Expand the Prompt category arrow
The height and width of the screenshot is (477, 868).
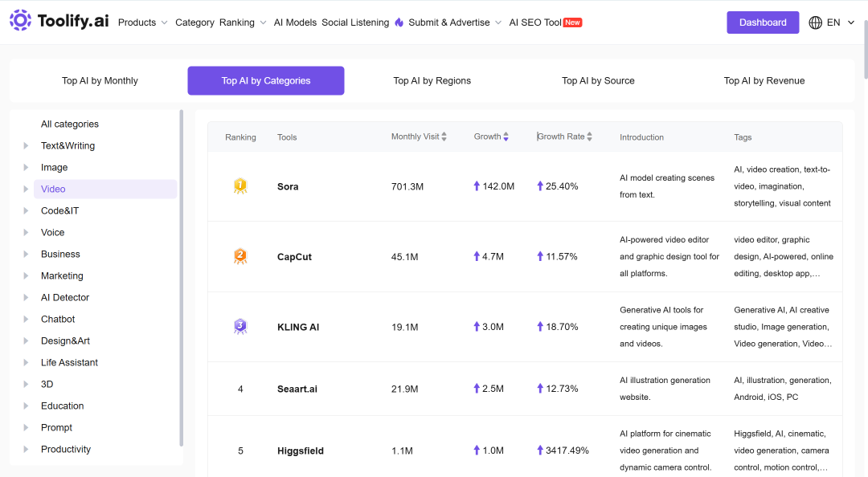click(x=26, y=427)
